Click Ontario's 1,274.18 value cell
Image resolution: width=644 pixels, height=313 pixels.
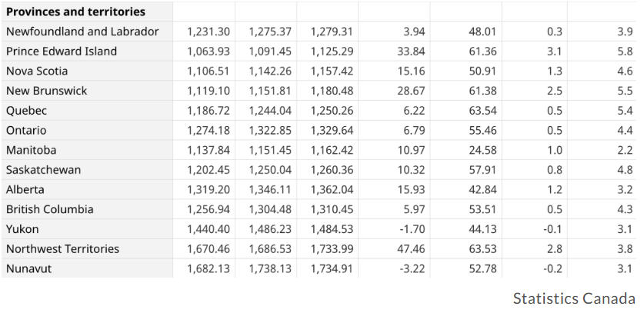[204, 130]
